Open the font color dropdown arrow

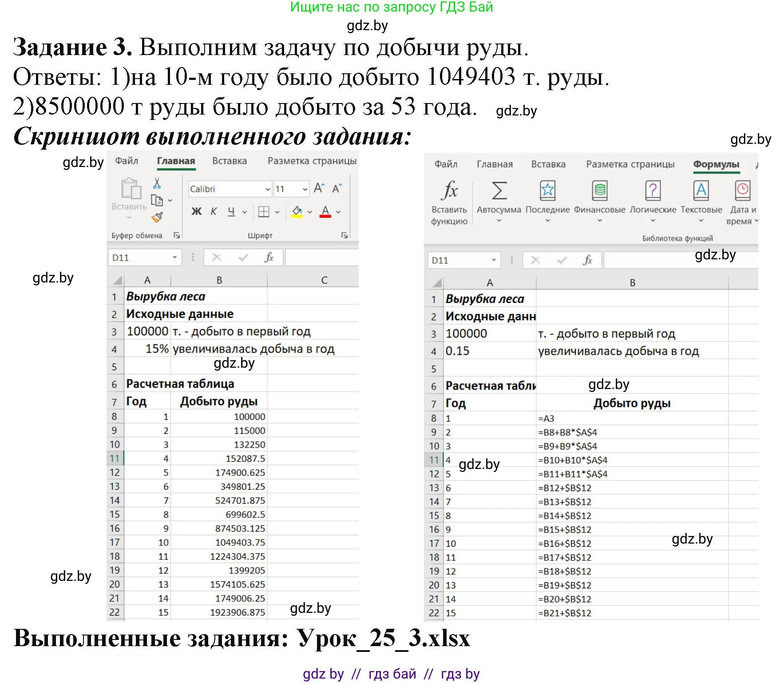(x=338, y=212)
